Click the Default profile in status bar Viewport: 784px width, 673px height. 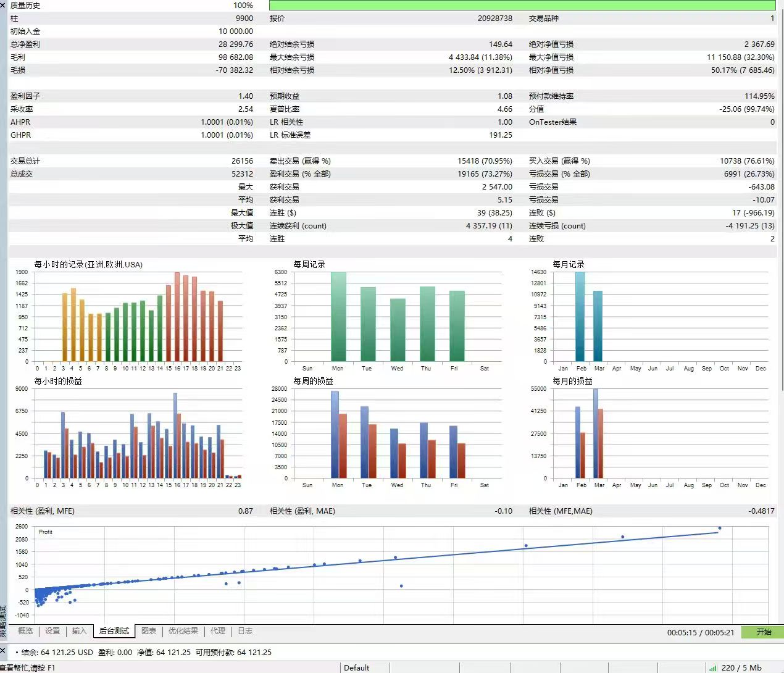tap(356, 668)
